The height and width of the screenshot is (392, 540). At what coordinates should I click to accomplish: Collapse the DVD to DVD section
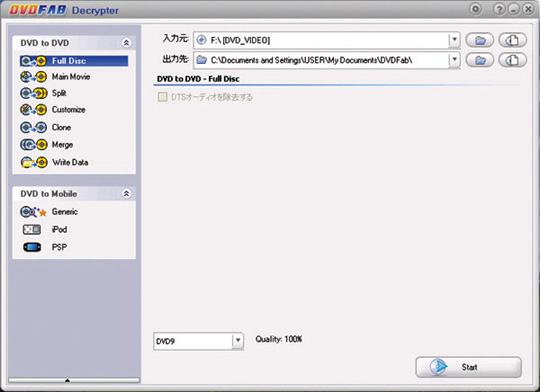[126, 43]
